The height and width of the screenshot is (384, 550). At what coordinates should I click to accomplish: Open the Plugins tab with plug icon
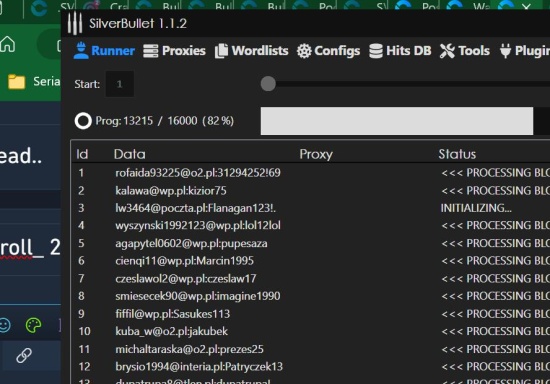click(x=525, y=51)
